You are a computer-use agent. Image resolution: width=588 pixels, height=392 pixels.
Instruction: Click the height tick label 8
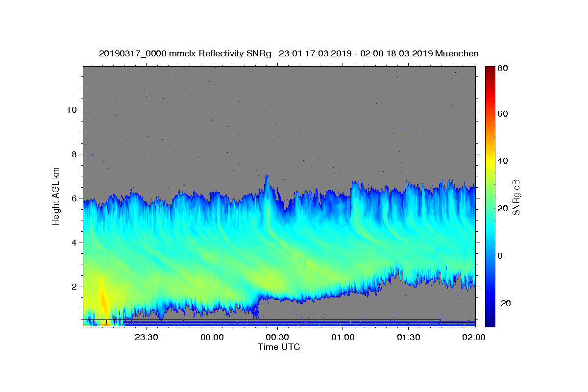click(73, 154)
